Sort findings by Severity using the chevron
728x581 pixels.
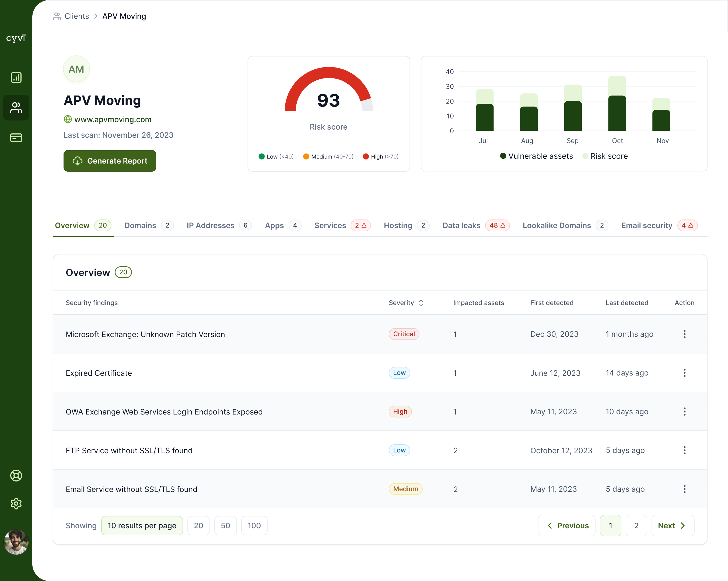point(421,303)
